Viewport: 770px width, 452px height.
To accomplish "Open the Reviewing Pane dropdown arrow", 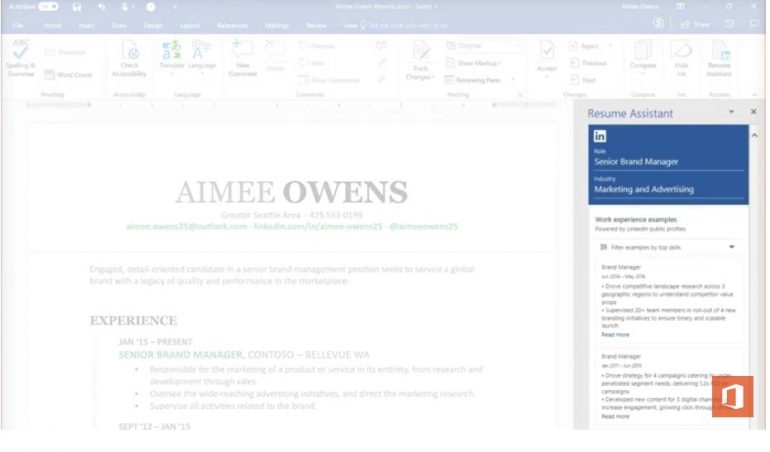I will 513,80.
